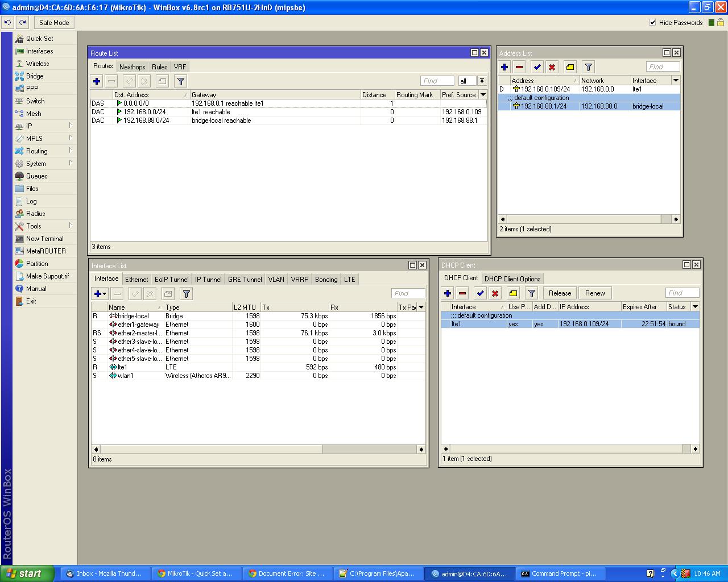This screenshot has width=728, height=582.
Task: Open column selector dropdown in Route List
Action: click(x=483, y=95)
